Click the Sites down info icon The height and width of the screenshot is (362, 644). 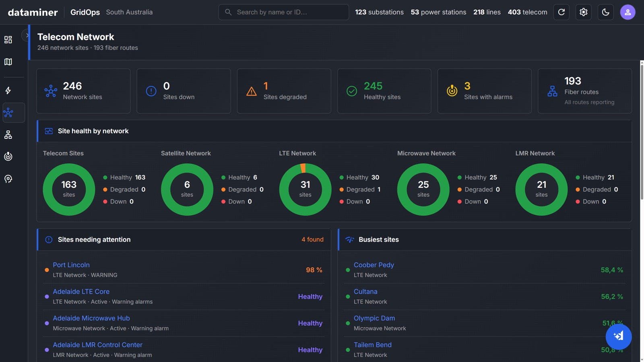click(x=151, y=91)
